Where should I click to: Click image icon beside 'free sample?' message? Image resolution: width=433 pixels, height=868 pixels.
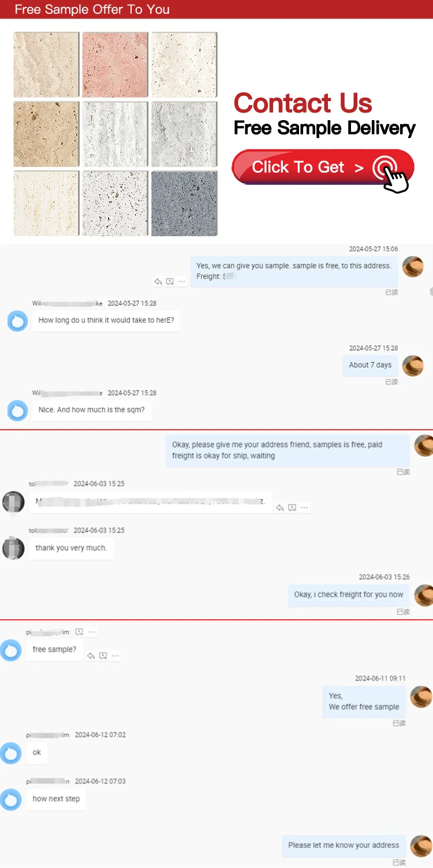103,656
